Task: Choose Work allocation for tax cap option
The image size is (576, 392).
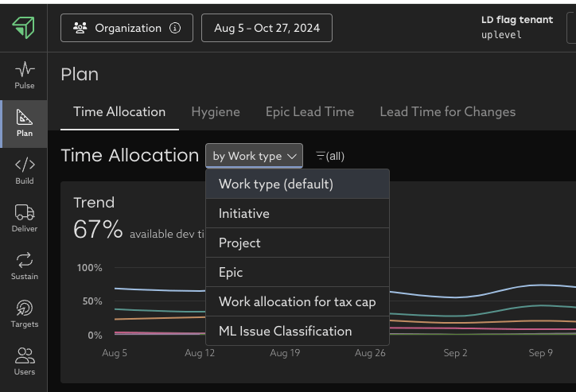Action: [x=297, y=301]
